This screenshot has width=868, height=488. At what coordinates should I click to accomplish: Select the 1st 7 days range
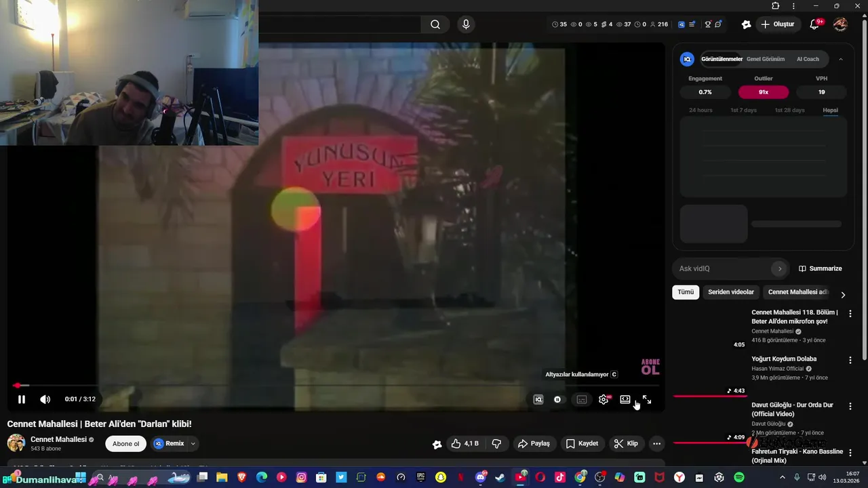coord(743,110)
